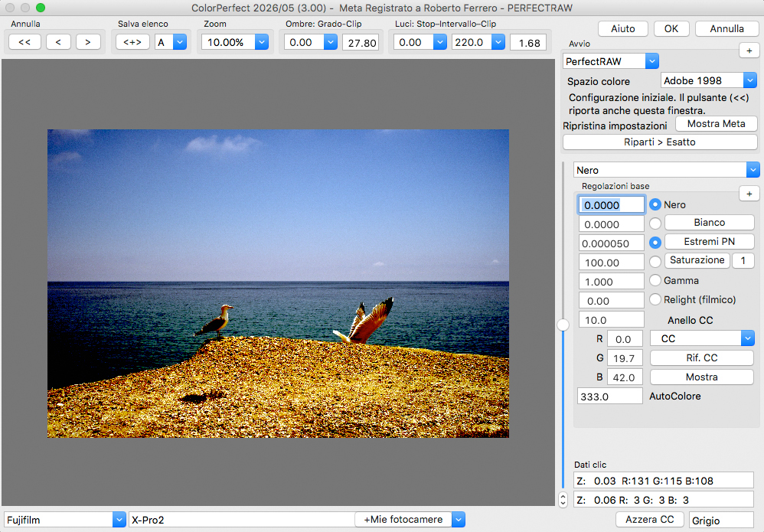Click the Ombre clip value 27.80 field

[361, 43]
